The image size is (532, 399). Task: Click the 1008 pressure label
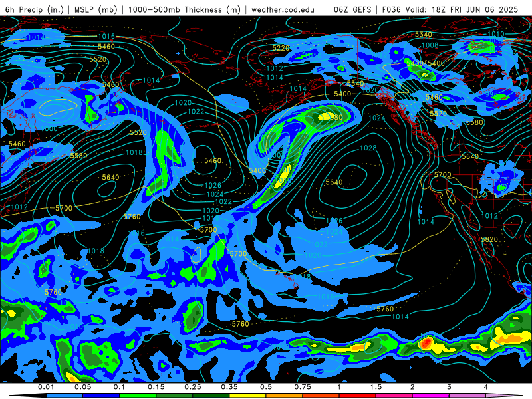click(430, 45)
